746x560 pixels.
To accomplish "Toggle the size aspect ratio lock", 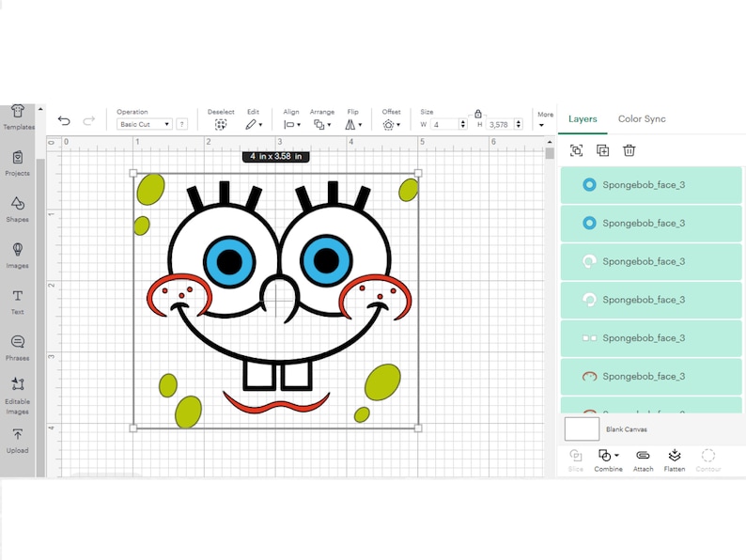I will 477,114.
